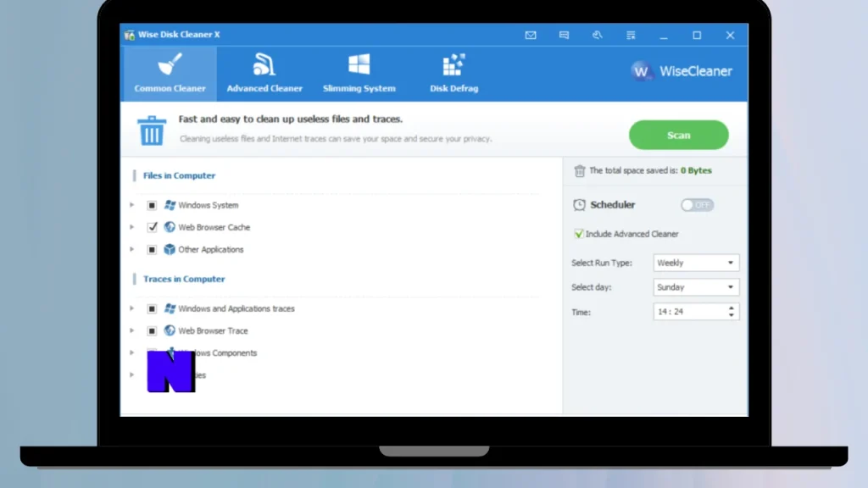The image size is (868, 488).
Task: Open the Common Cleaner tab
Action: 170,74
